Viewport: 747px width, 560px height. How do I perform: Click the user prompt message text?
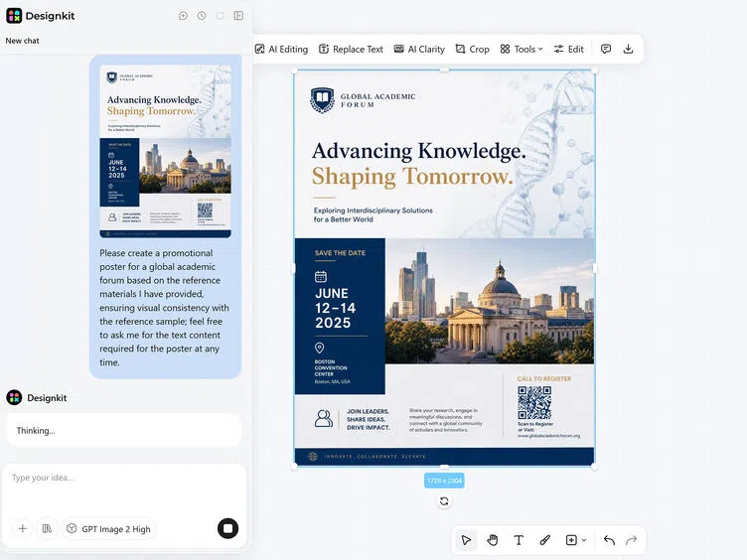point(164,308)
